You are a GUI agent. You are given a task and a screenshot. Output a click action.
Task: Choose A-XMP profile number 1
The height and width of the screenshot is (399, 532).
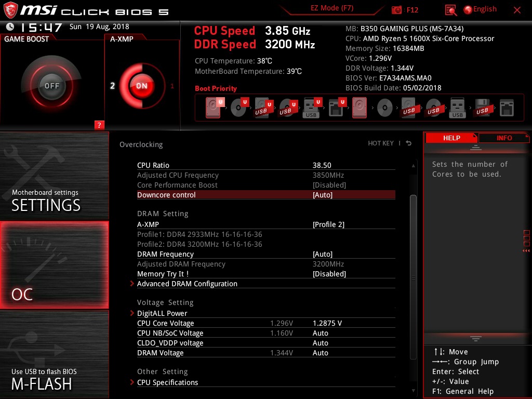pos(172,86)
